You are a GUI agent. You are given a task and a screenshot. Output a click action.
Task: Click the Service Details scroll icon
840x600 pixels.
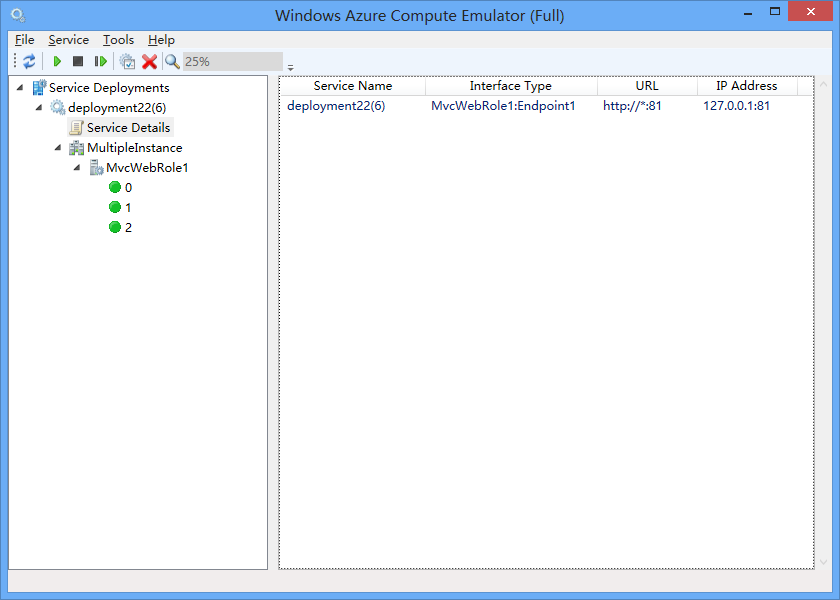77,128
